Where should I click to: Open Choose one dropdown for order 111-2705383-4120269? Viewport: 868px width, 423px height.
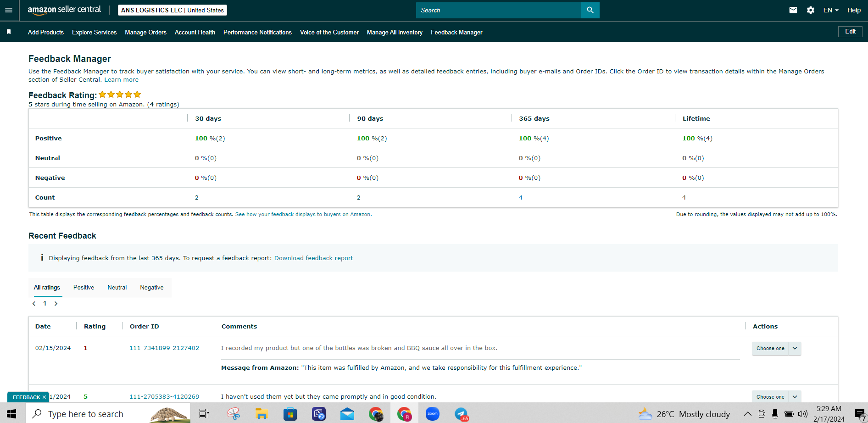click(x=776, y=397)
